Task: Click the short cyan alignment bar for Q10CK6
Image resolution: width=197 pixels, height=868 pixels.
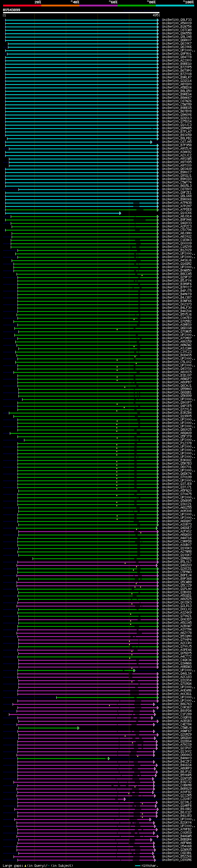Action: coord(63,213)
